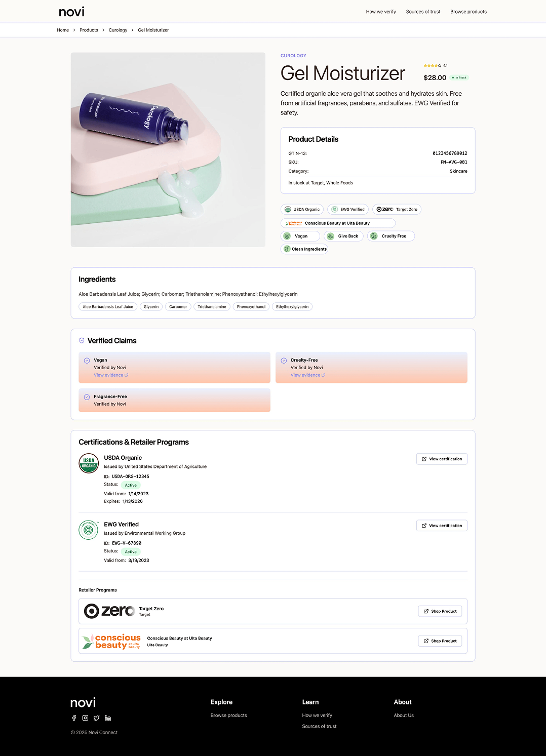The height and width of the screenshot is (756, 546).
Task: Click the EWG Verified circular logo
Action: tap(89, 530)
